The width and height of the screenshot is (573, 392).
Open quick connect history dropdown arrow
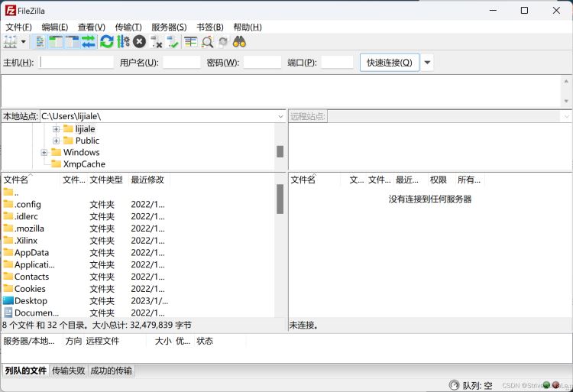coord(427,63)
